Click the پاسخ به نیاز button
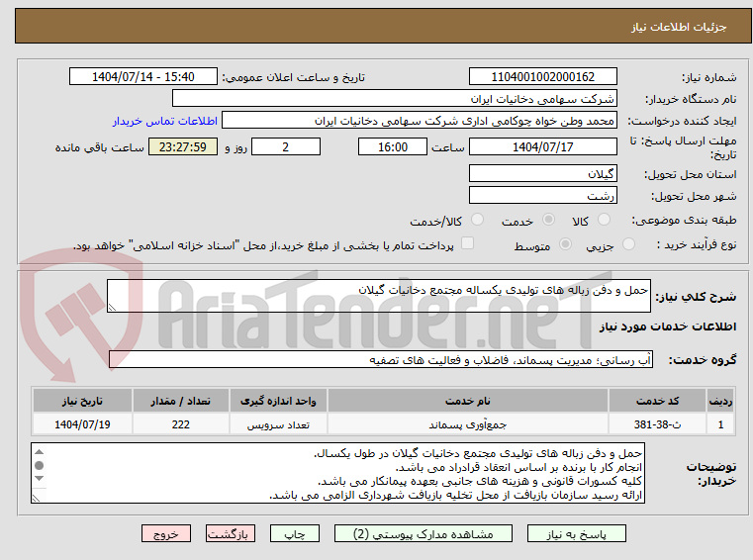Image resolution: width=753 pixels, height=560 pixels. (x=576, y=533)
